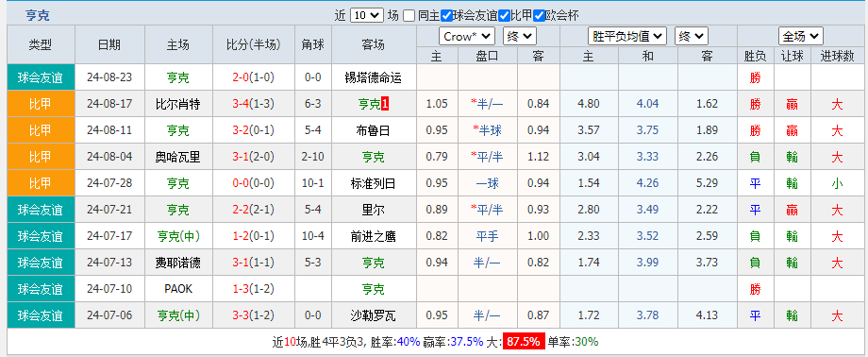The height and width of the screenshot is (357, 868).
Task: Click the 37.5% 赢率 value in summary
Action: click(468, 342)
